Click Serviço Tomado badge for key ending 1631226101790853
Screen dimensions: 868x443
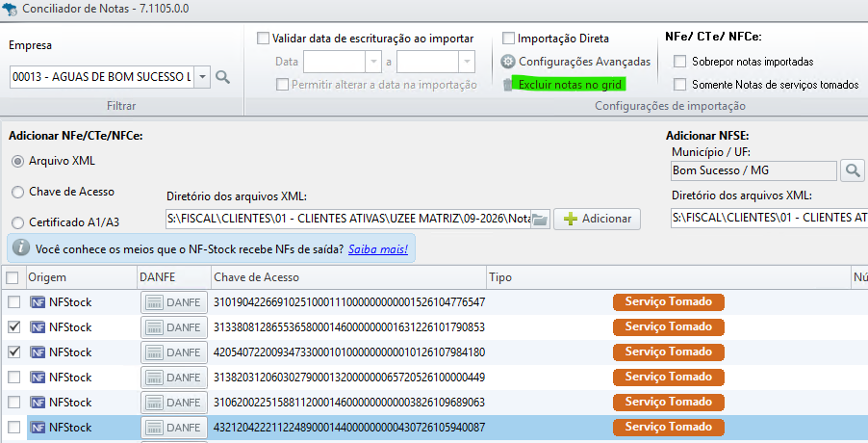pos(669,326)
